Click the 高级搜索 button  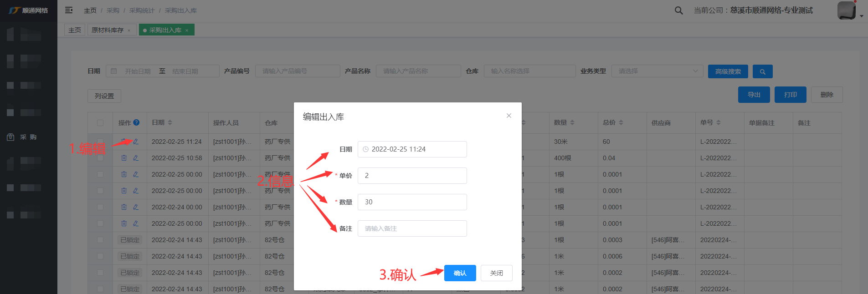click(728, 71)
